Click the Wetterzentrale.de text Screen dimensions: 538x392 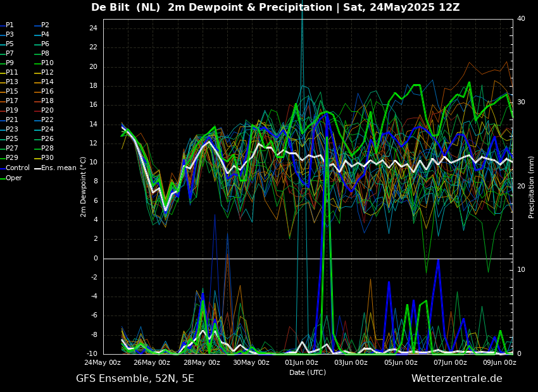point(456,379)
